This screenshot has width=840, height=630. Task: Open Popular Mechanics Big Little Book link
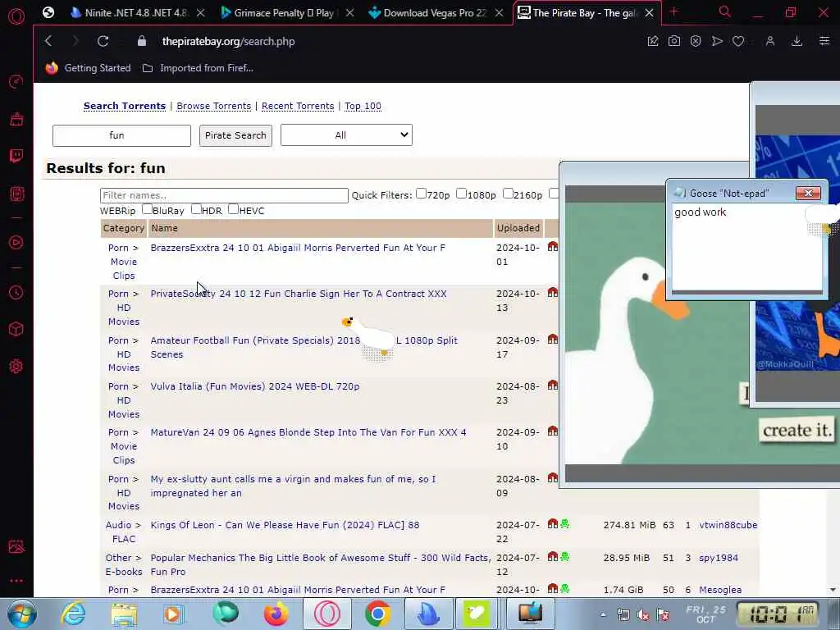pos(321,564)
